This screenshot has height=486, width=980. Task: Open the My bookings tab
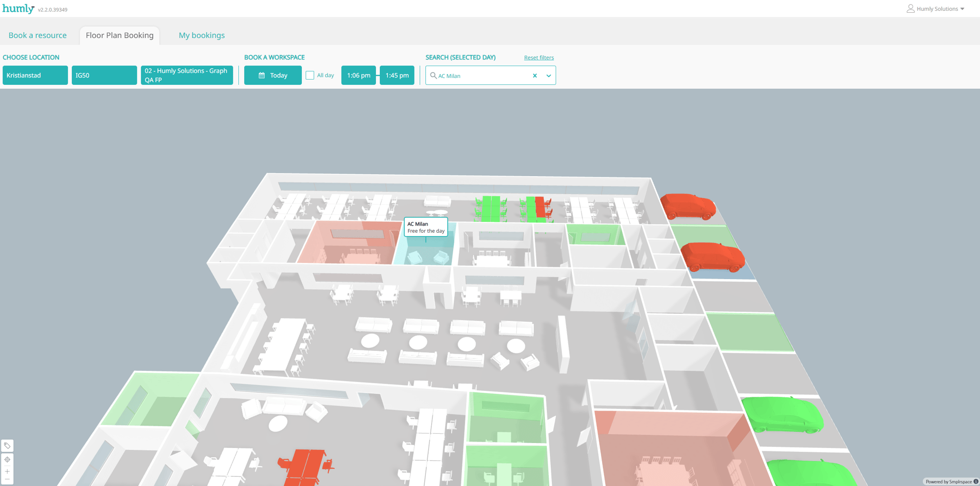[202, 35]
